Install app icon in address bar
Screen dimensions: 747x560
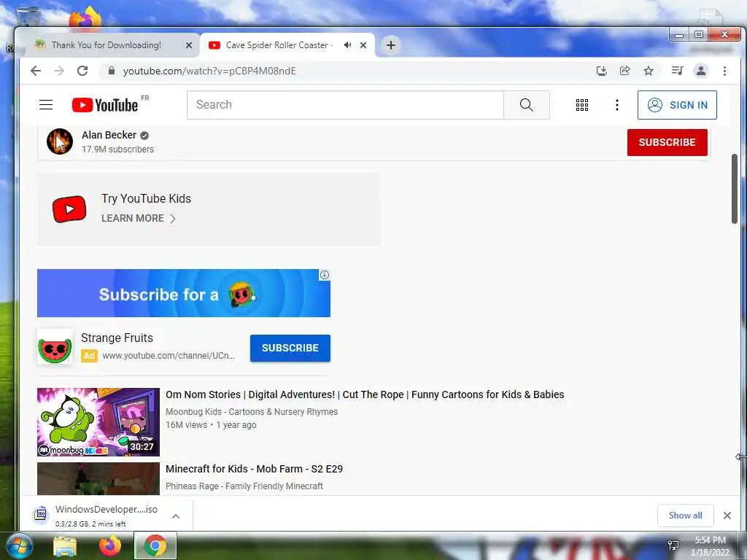click(x=602, y=71)
